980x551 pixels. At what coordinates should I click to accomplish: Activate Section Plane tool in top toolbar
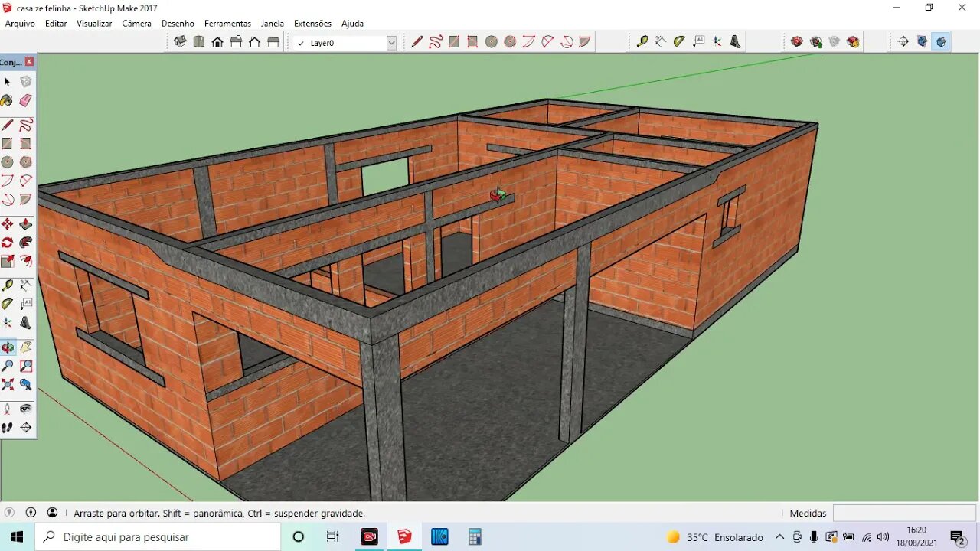click(x=903, y=42)
